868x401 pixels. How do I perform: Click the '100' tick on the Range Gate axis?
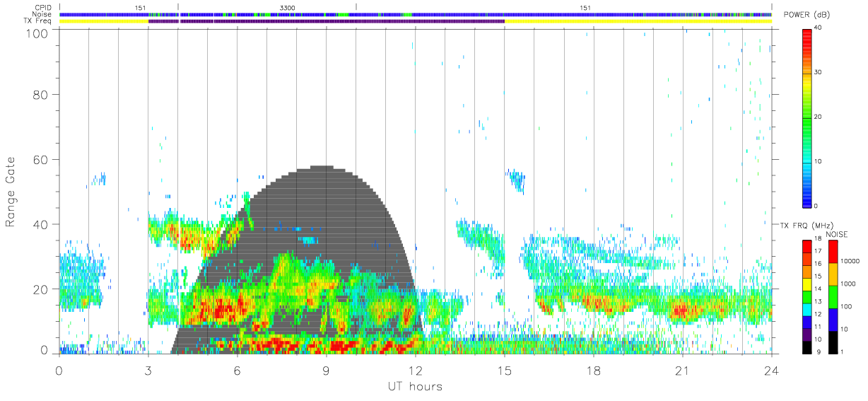(x=38, y=33)
